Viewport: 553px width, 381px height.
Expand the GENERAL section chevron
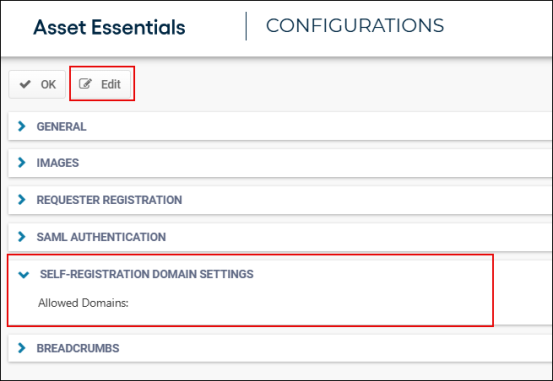click(22, 126)
